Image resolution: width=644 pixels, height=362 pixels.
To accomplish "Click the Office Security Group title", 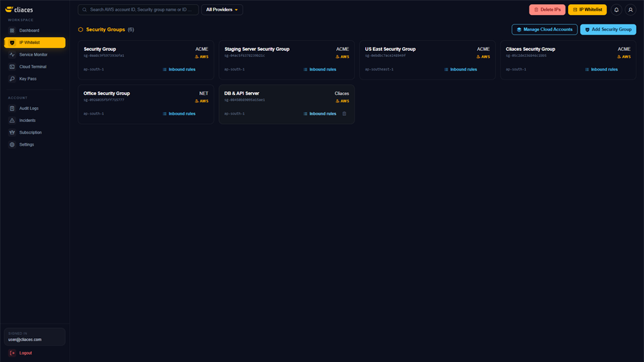I will 106,94.
